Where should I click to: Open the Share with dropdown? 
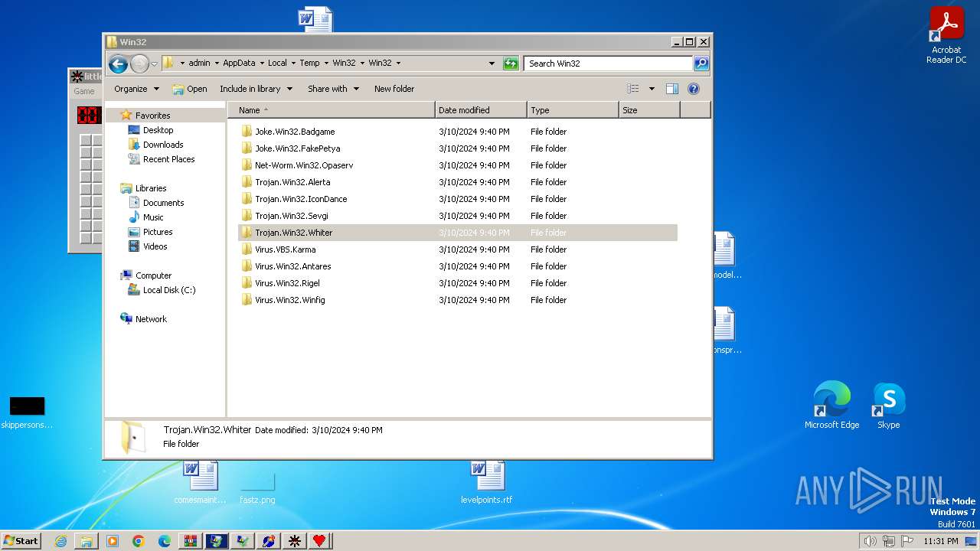point(333,89)
